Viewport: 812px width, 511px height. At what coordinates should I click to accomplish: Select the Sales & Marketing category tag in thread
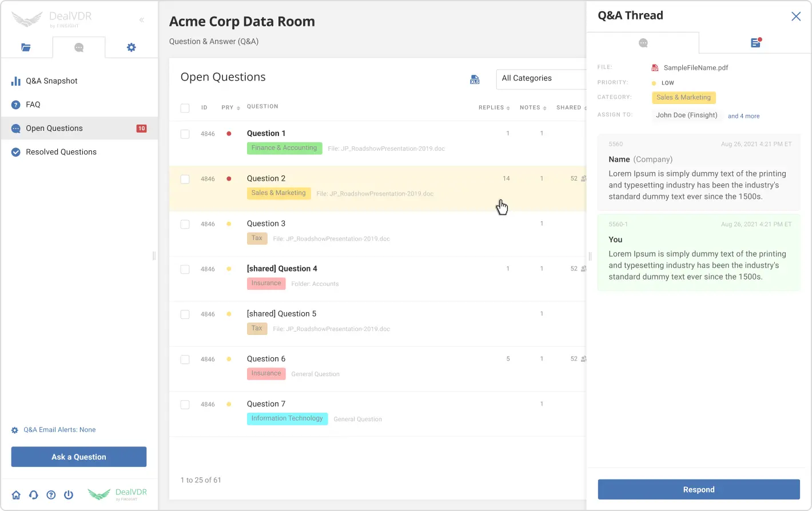click(683, 98)
